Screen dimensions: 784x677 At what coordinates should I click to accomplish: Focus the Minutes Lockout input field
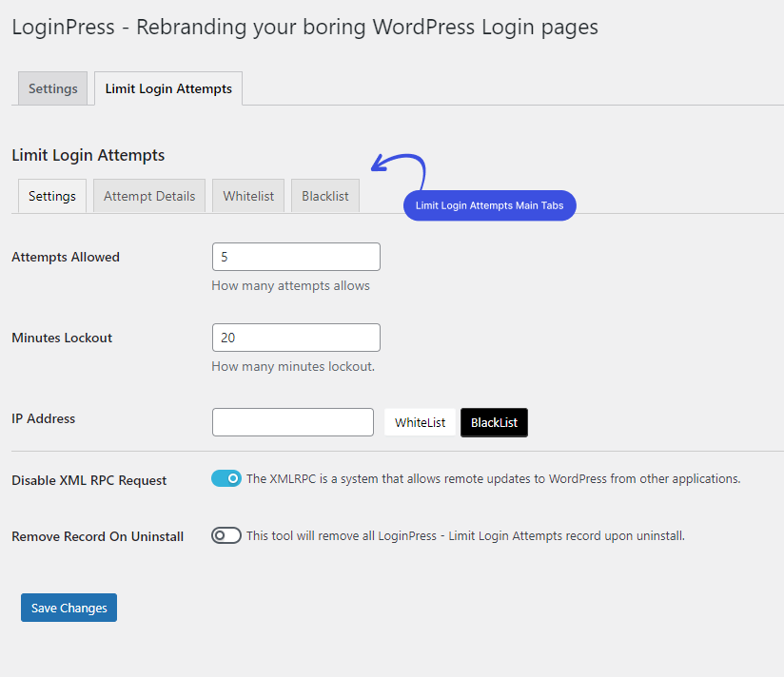click(296, 338)
